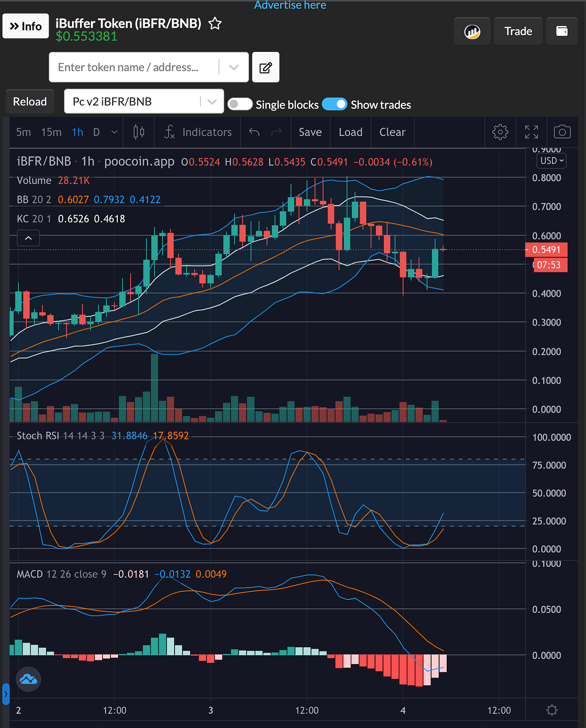586x728 pixels.
Task: Open chart settings gear
Action: 500,132
